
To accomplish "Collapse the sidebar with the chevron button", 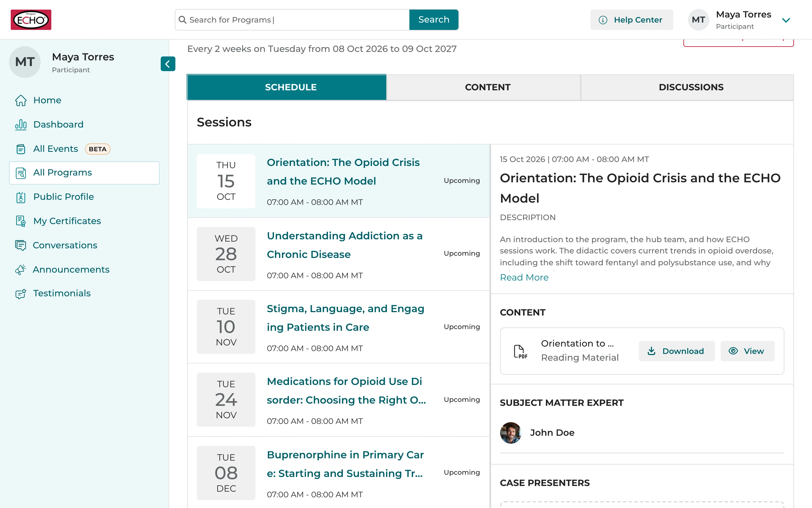I will point(168,64).
